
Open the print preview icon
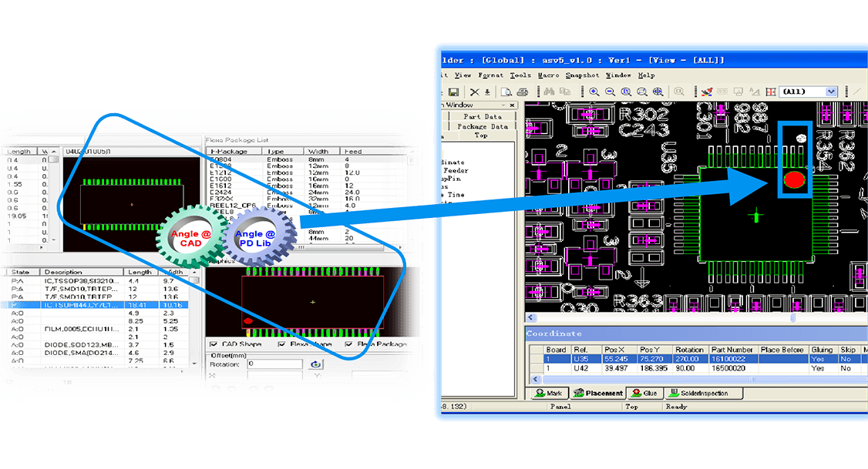tap(506, 92)
